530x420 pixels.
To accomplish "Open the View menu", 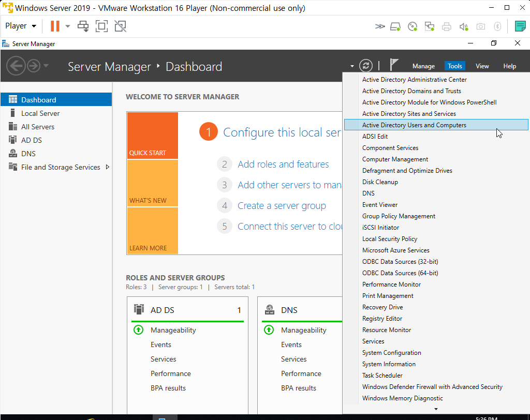I will point(482,66).
